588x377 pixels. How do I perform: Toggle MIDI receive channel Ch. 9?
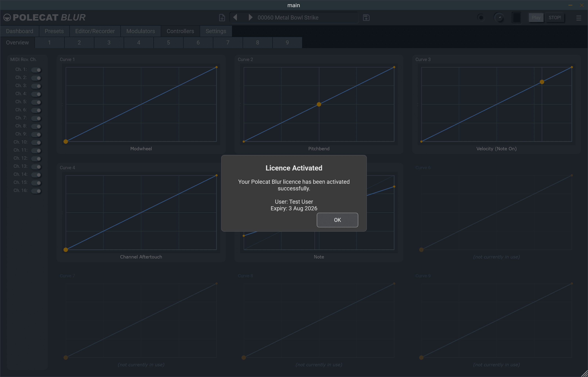pos(36,135)
